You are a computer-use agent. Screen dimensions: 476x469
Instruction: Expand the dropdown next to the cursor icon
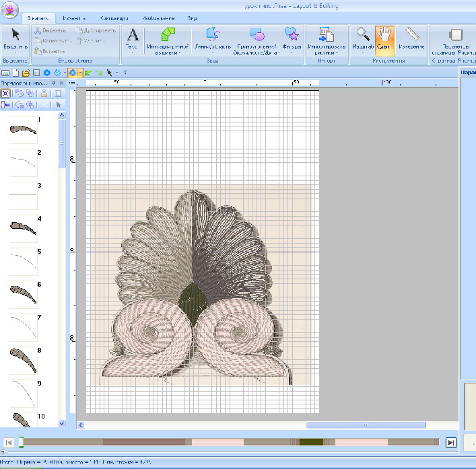[x=116, y=72]
